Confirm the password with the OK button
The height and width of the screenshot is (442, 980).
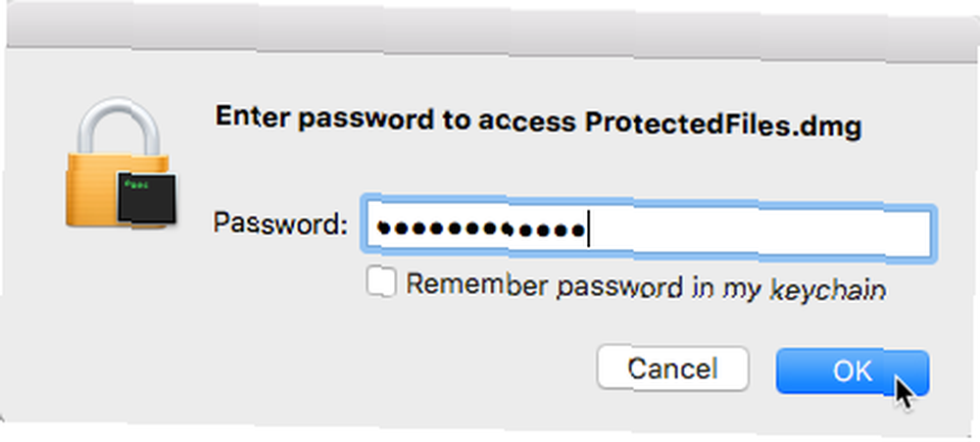853,372
